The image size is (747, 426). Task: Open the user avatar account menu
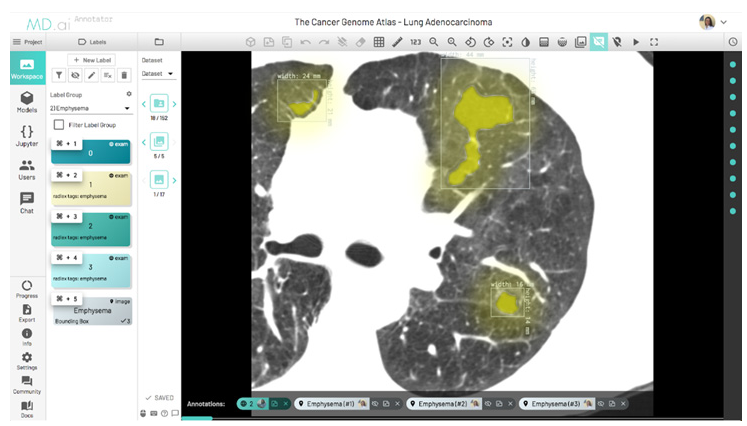712,22
